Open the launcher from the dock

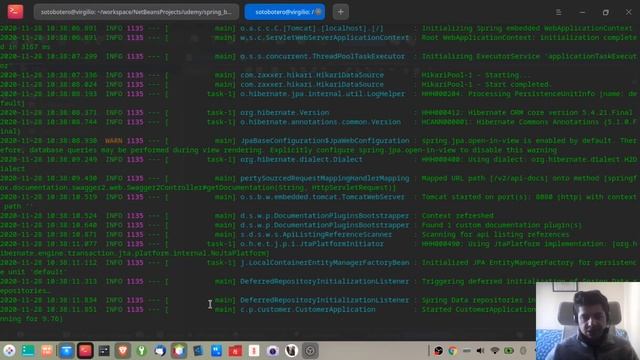pyautogui.click(x=9, y=351)
